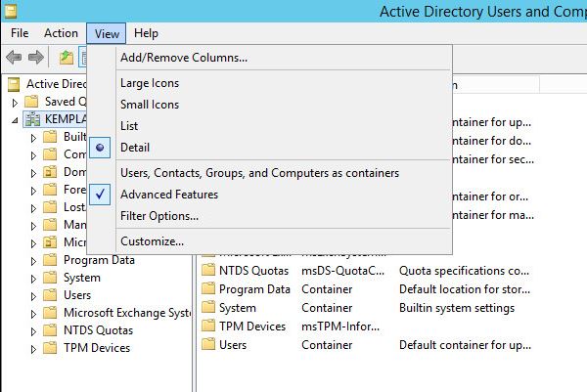This screenshot has height=392, width=587.
Task: Open the File menu
Action: 20,33
